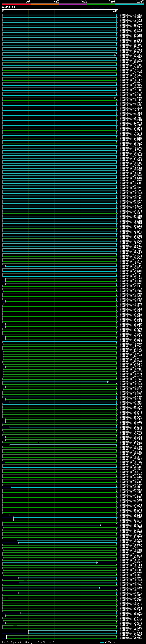Select the UniRef100_B8PII0 label
The height and width of the screenshot is (644, 146).
point(131,414)
